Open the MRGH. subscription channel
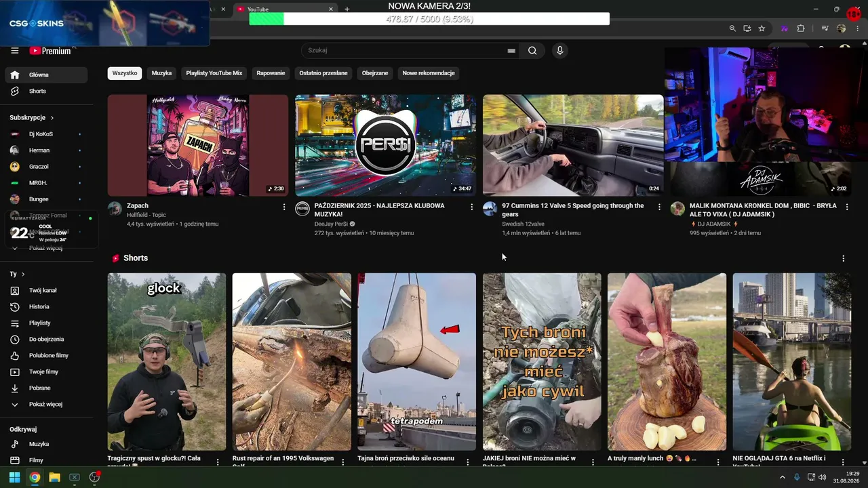 46,183
